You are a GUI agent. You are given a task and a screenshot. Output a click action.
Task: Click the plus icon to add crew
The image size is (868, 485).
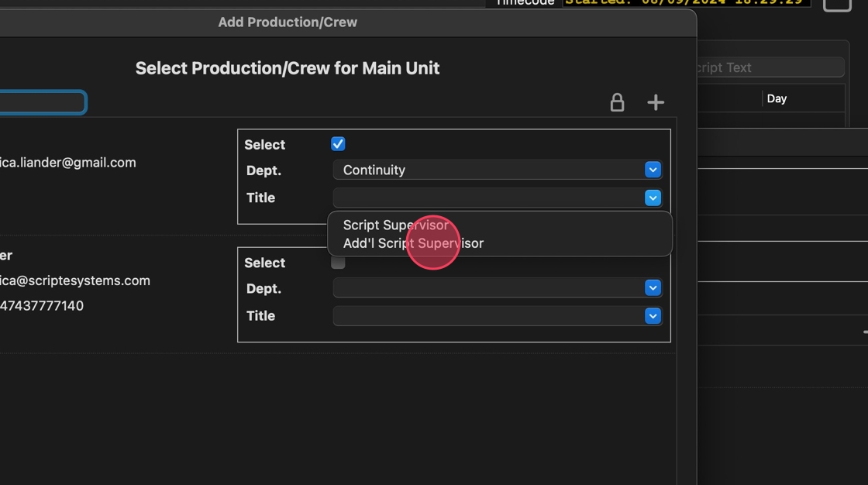tap(656, 102)
